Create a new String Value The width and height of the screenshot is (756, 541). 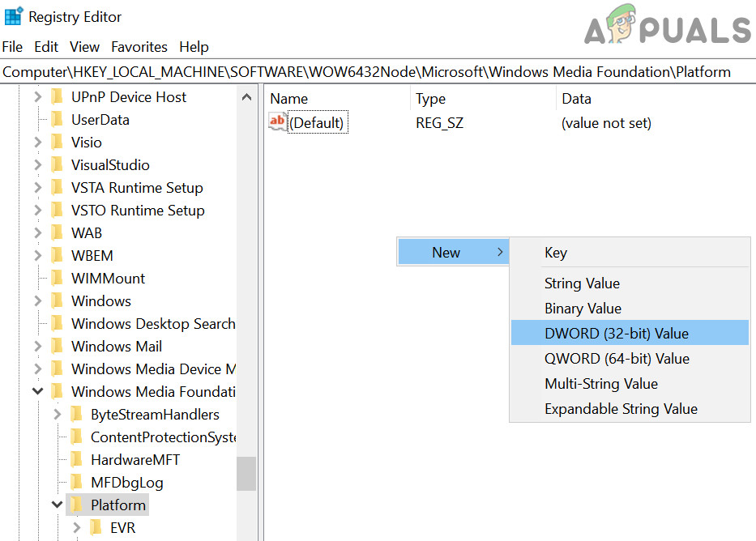pyautogui.click(x=630, y=283)
